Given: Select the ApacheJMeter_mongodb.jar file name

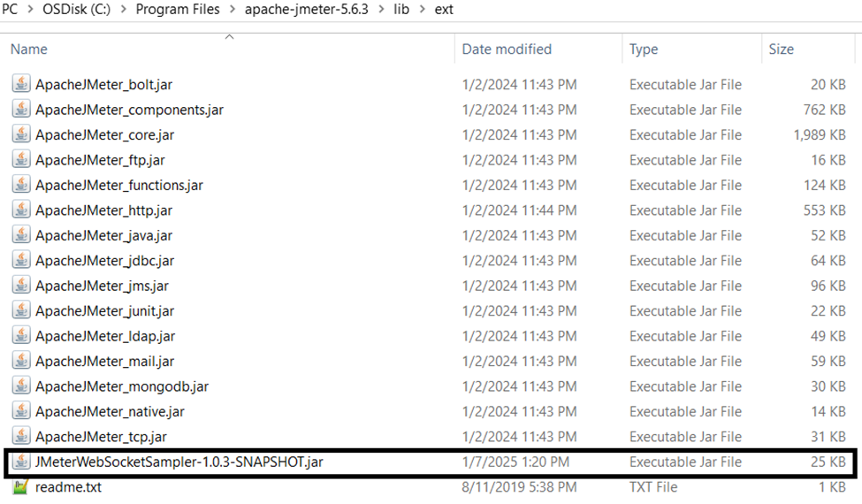Looking at the screenshot, I should (x=122, y=387).
